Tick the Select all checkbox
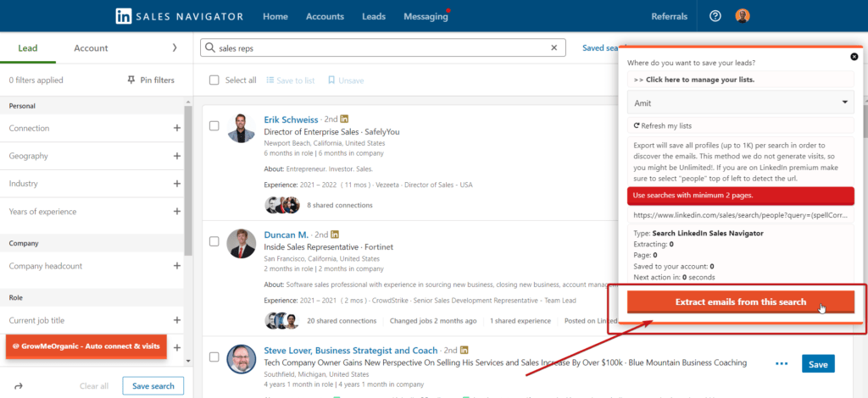Image resolution: width=868 pixels, height=398 pixels. point(214,80)
